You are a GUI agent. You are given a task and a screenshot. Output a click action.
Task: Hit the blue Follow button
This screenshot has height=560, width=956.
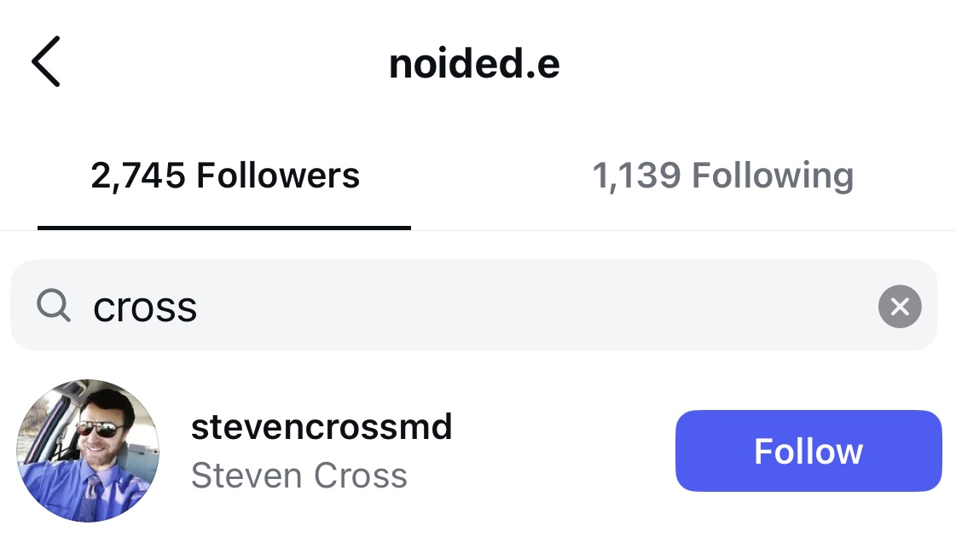[808, 451]
